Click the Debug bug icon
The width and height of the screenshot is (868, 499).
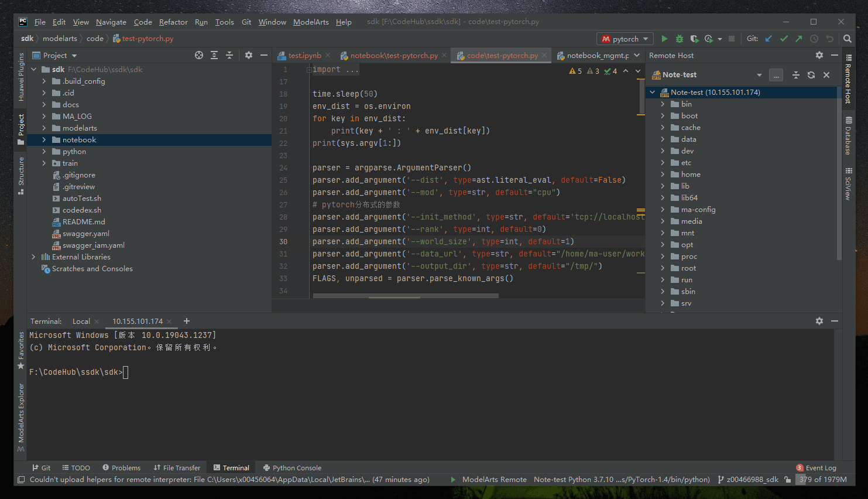pyautogui.click(x=679, y=39)
